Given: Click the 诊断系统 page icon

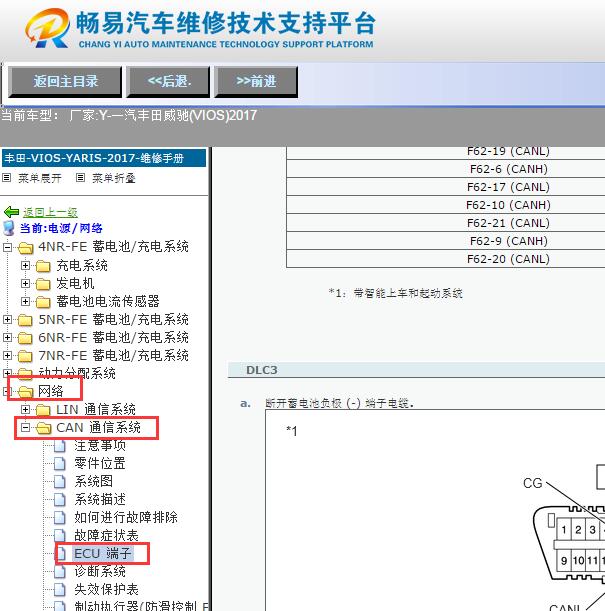Looking at the screenshot, I should 60,571.
